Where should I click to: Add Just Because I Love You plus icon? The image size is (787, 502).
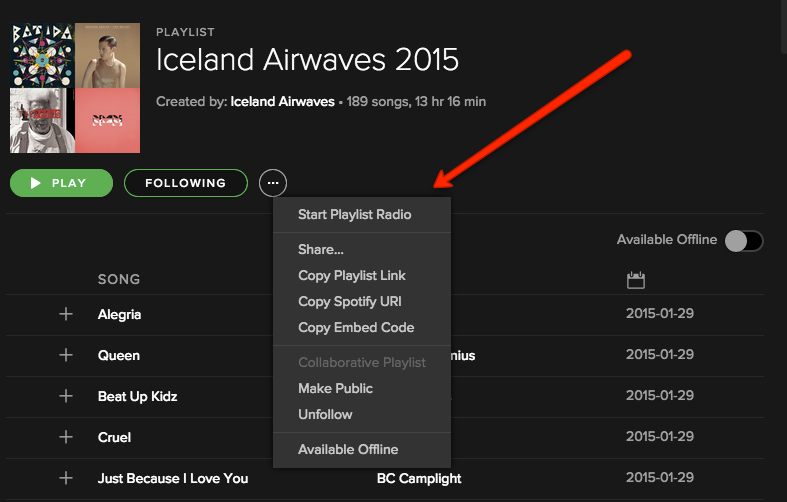66,478
